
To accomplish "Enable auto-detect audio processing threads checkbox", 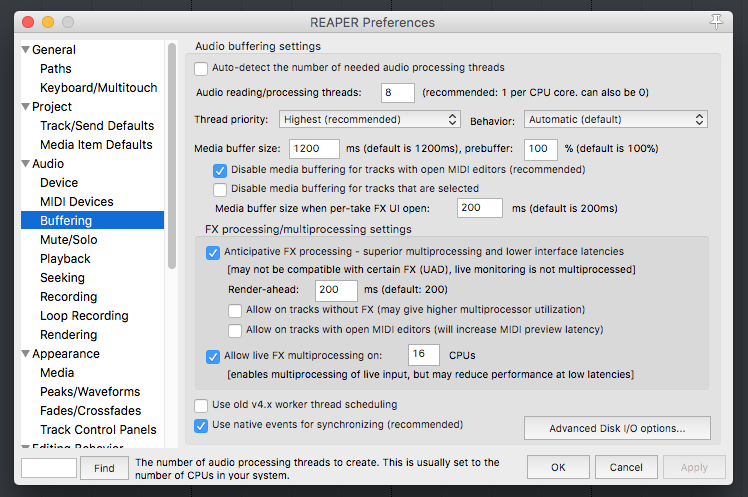I will point(201,69).
